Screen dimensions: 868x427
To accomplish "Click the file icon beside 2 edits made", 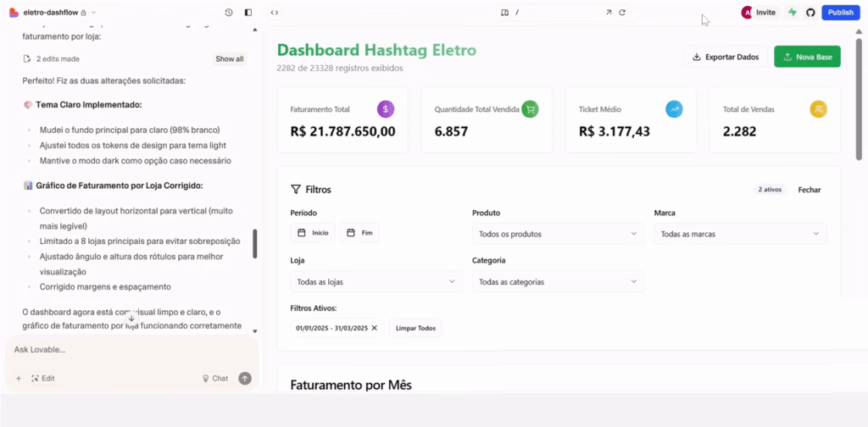I will coord(26,58).
